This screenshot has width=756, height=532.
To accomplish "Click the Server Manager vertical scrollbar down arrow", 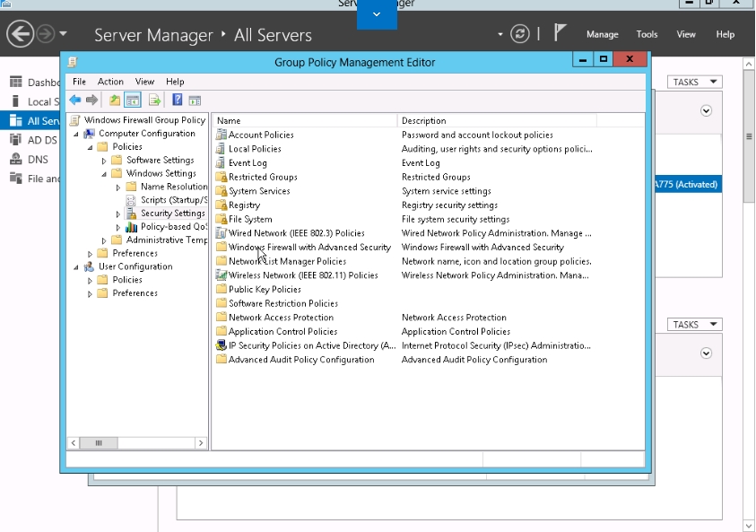I will [x=749, y=526].
